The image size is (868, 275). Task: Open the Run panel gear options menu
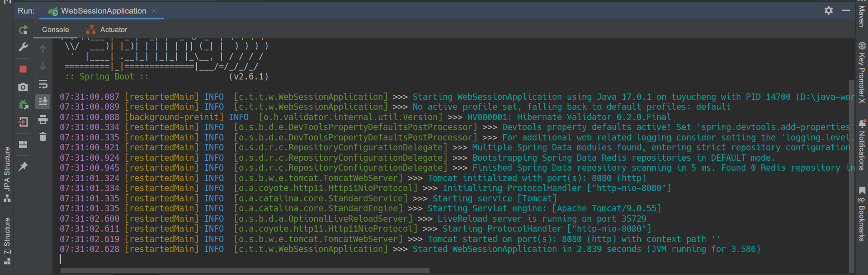click(829, 10)
